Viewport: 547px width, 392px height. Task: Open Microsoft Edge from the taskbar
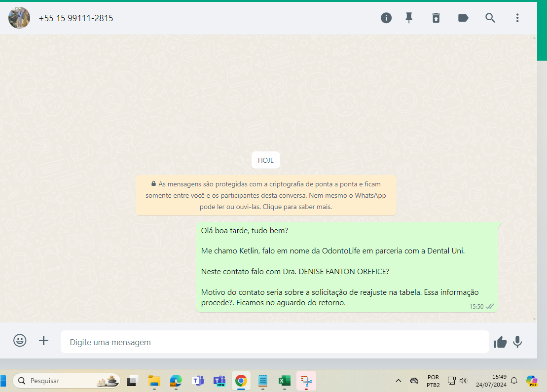click(x=176, y=381)
